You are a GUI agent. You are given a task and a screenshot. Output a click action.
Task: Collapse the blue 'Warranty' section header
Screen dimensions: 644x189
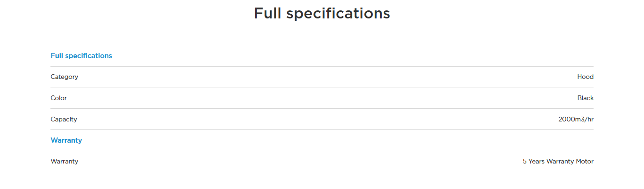(66, 140)
